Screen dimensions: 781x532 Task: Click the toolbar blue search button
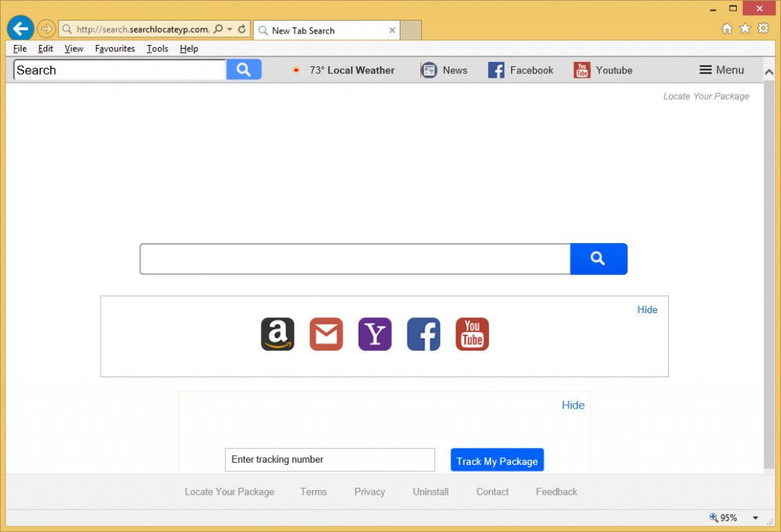243,69
